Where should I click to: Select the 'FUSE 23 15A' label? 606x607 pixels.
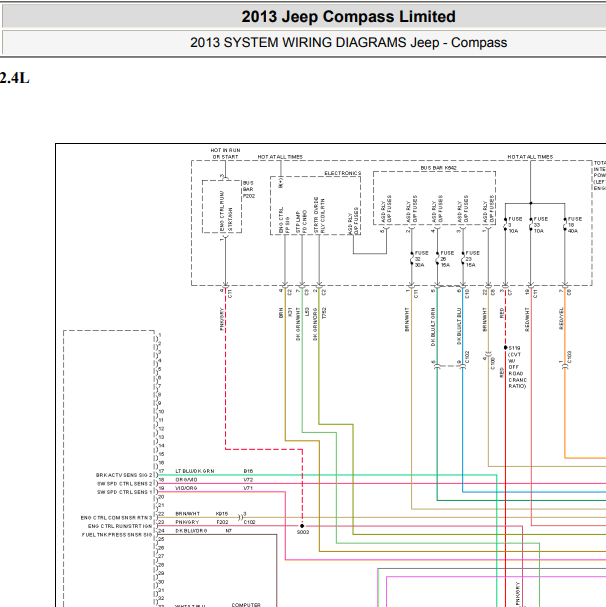[473, 259]
